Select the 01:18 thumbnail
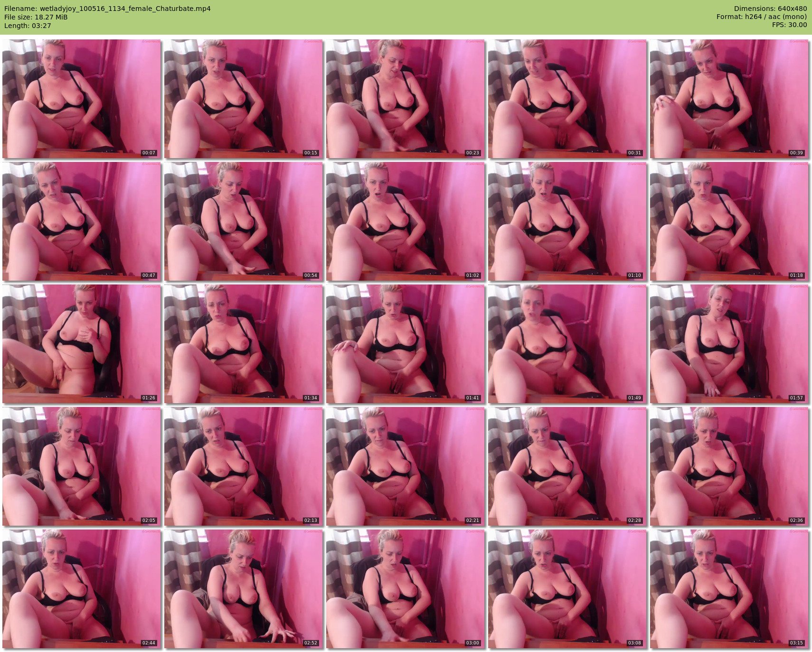 pyautogui.click(x=729, y=221)
